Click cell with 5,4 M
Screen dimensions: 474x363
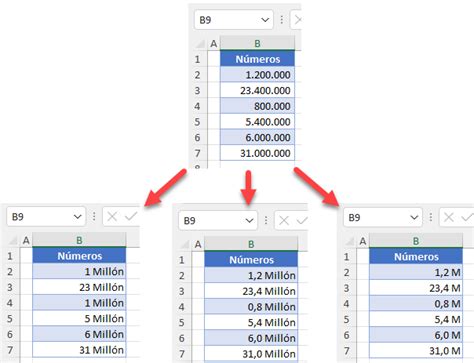tap(416, 319)
